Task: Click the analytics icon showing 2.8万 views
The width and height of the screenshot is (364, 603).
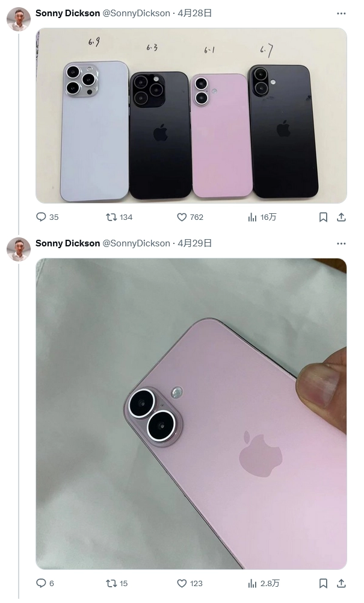Action: click(252, 583)
